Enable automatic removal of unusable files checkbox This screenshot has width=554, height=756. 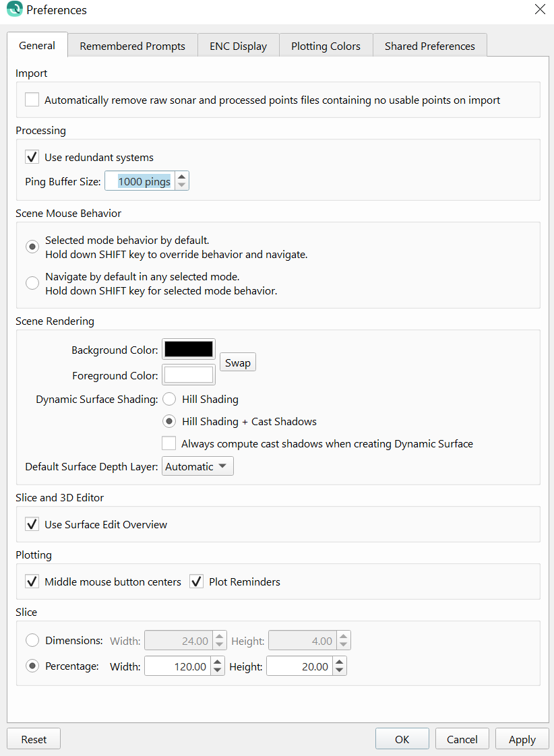tap(32, 100)
